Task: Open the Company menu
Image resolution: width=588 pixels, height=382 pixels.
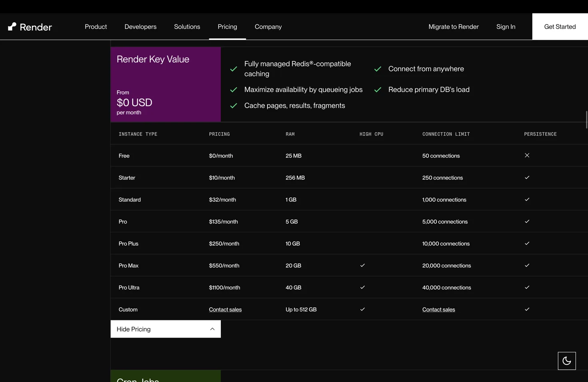Action: [x=268, y=27]
